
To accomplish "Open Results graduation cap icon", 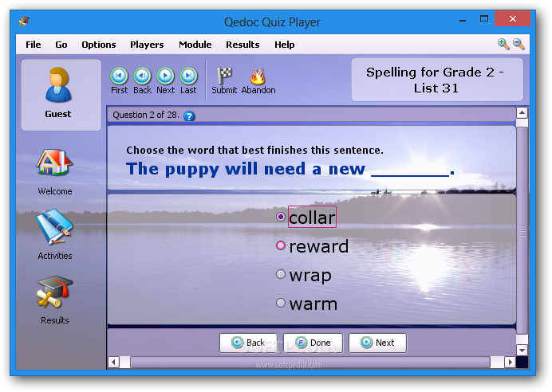I will [54, 292].
